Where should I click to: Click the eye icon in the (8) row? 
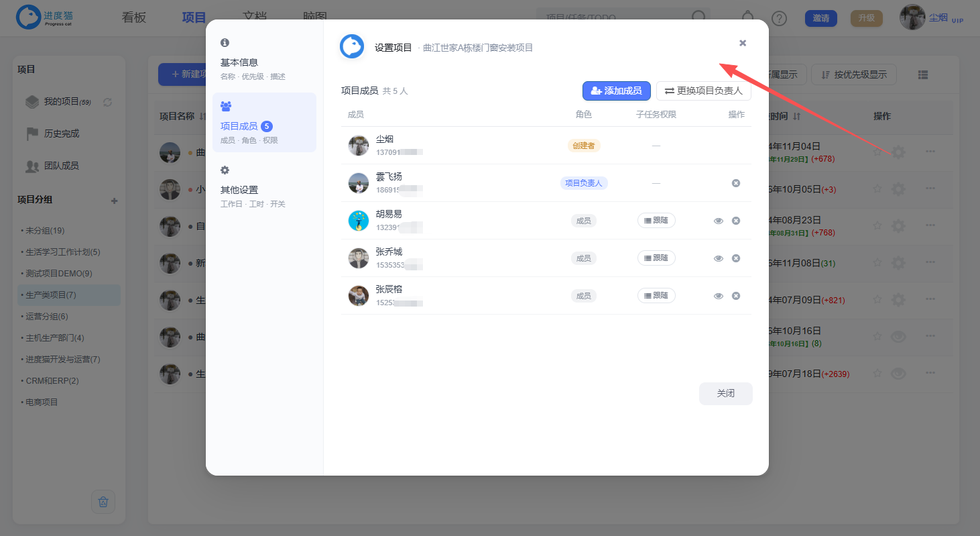[898, 337]
